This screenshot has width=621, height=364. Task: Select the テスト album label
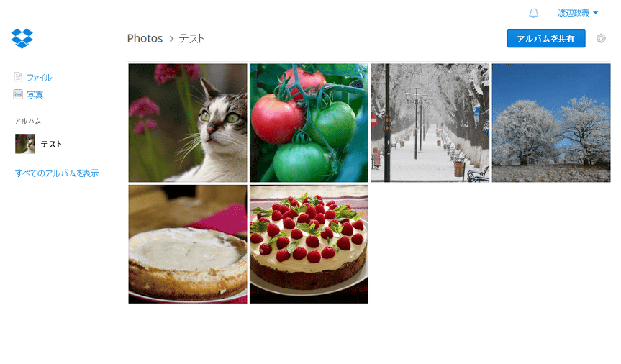(51, 144)
